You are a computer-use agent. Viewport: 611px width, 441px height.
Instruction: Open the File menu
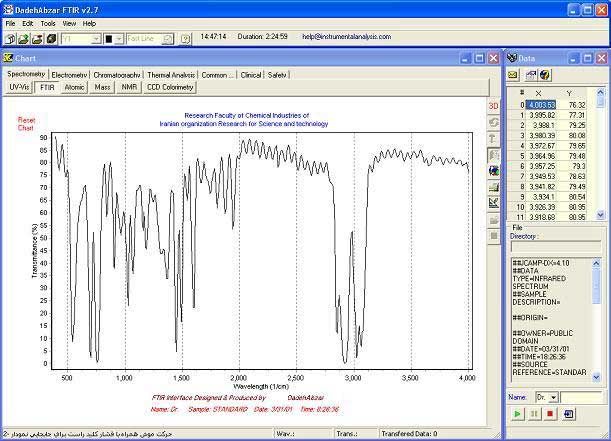pyautogui.click(x=10, y=24)
